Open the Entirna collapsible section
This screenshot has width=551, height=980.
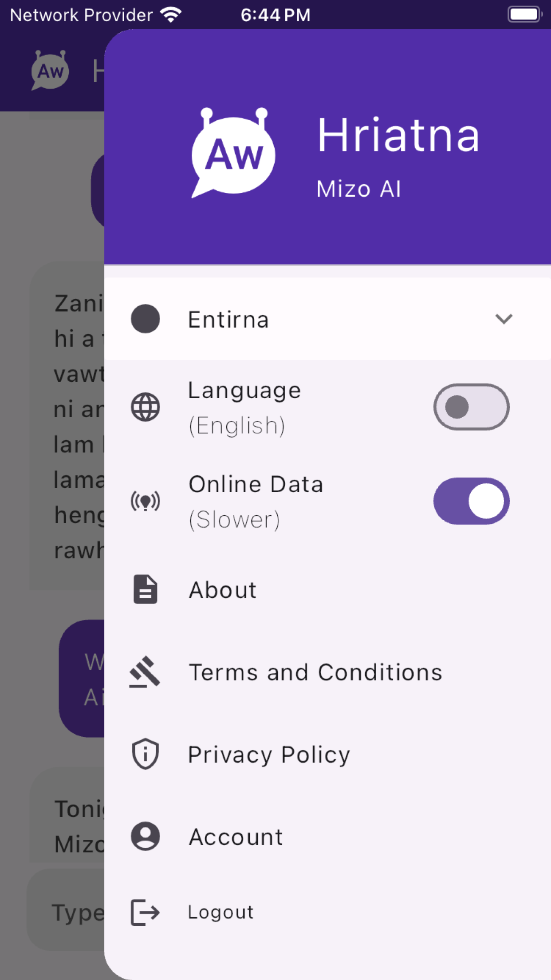coord(328,319)
